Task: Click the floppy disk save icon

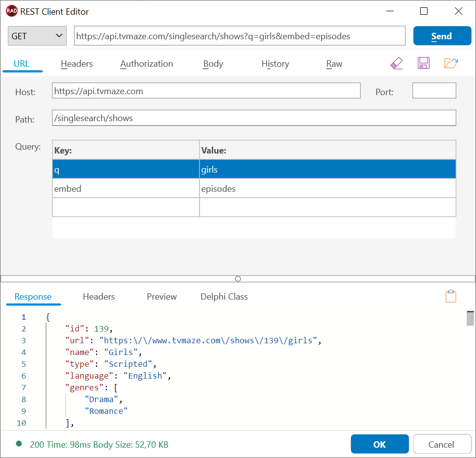Action: (424, 63)
